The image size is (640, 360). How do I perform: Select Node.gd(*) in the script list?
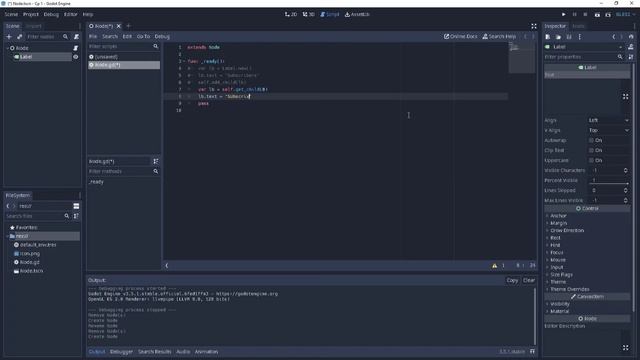[x=124, y=65]
